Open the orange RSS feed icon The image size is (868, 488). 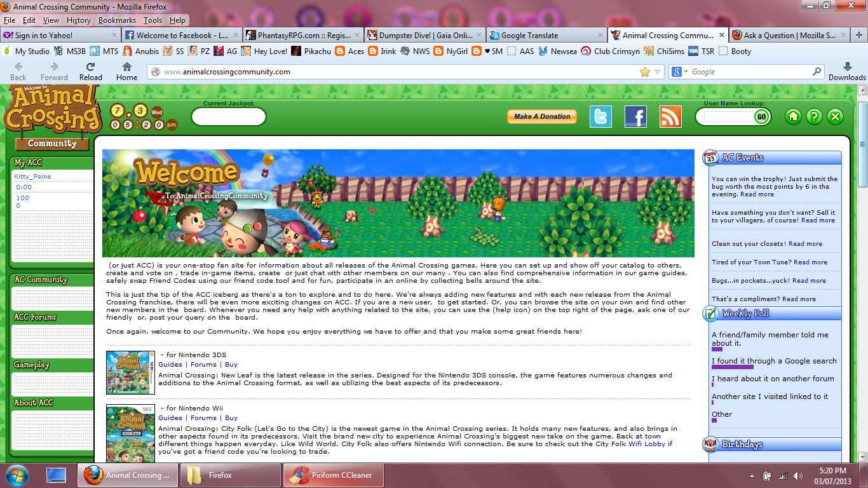670,116
